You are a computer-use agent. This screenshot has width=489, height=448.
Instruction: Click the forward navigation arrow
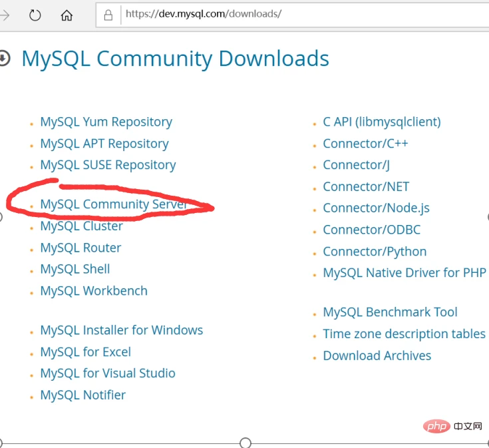[x=5, y=15]
